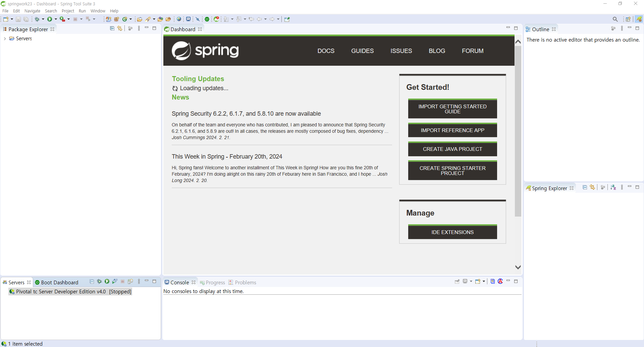The width and height of the screenshot is (644, 347).
Task: Start the server in profile mode
Action: tap(115, 282)
